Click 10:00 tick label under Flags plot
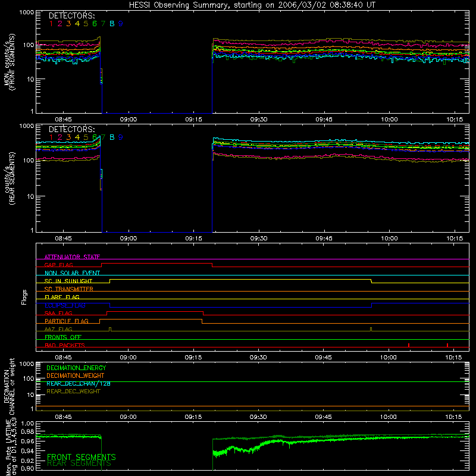 [389, 358]
